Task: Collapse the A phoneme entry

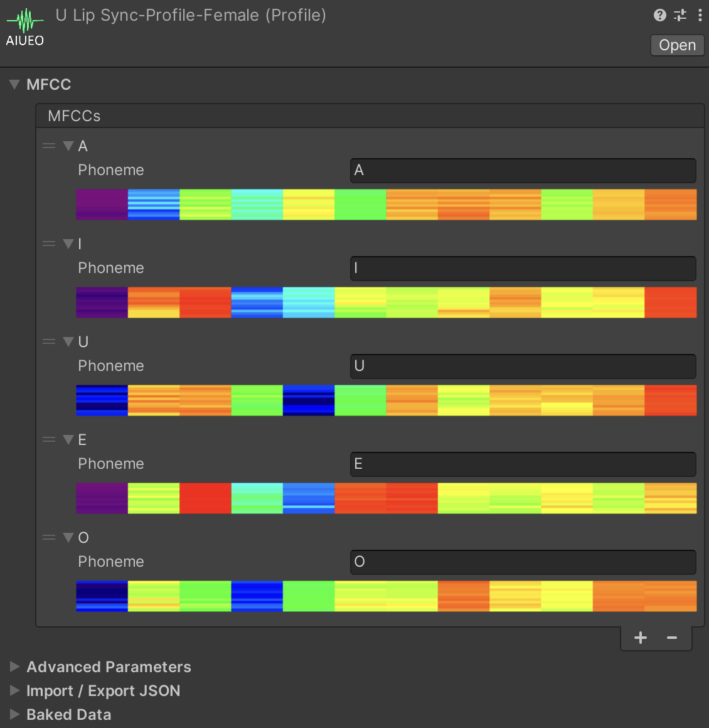Action: tap(68, 146)
